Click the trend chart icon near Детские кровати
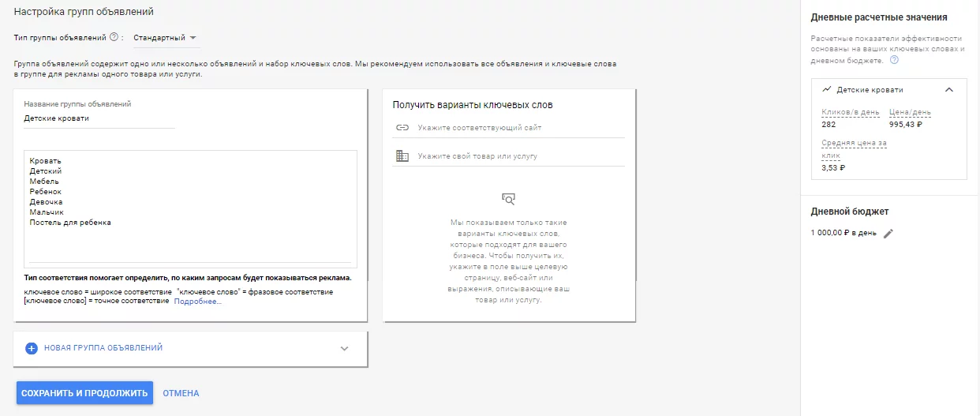The image size is (980, 416). (x=827, y=89)
